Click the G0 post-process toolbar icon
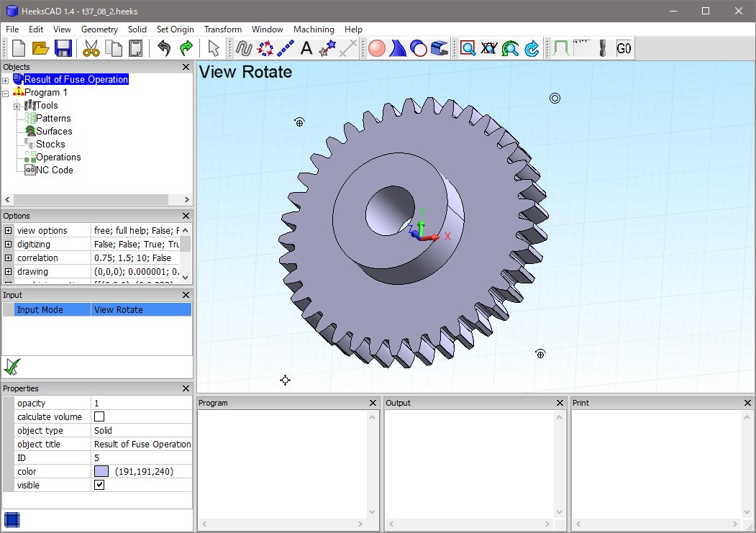756x533 pixels. (624, 48)
